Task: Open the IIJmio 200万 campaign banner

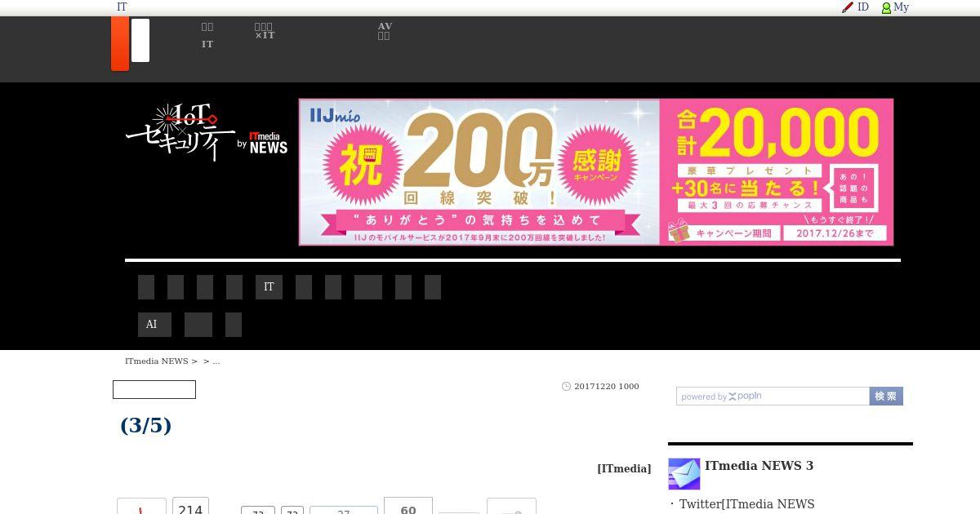Action: [x=596, y=172]
